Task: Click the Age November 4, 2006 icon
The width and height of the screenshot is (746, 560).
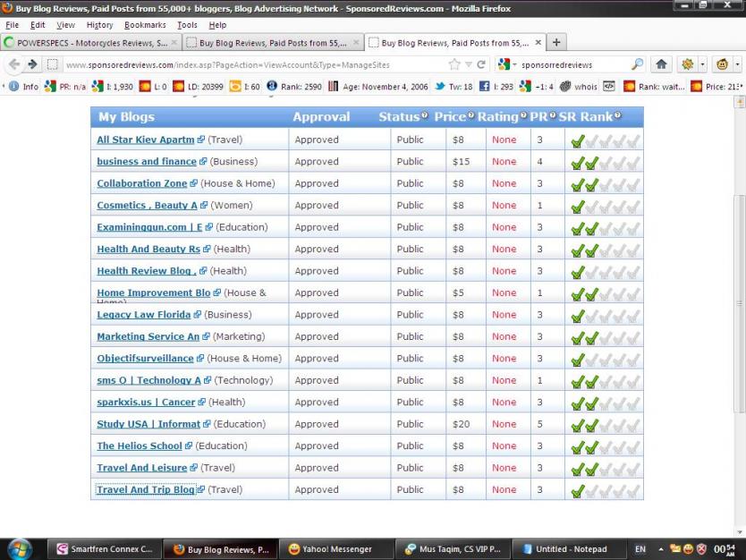Action: (334, 86)
